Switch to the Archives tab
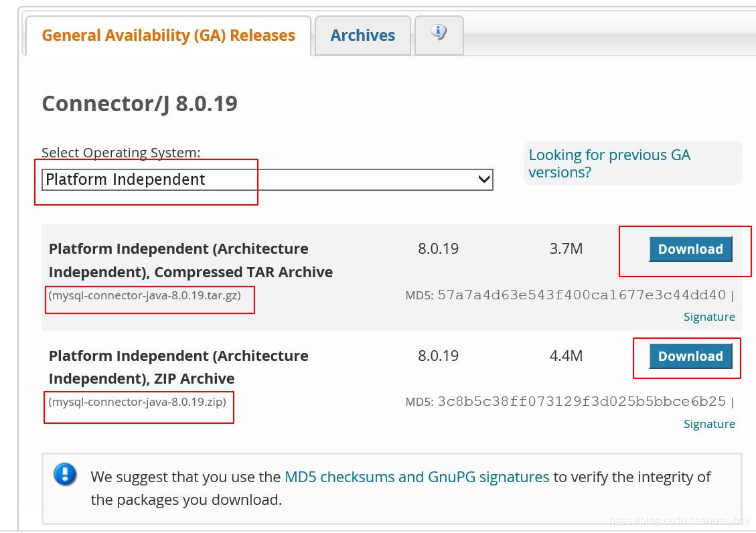756x533 pixels. [x=362, y=35]
